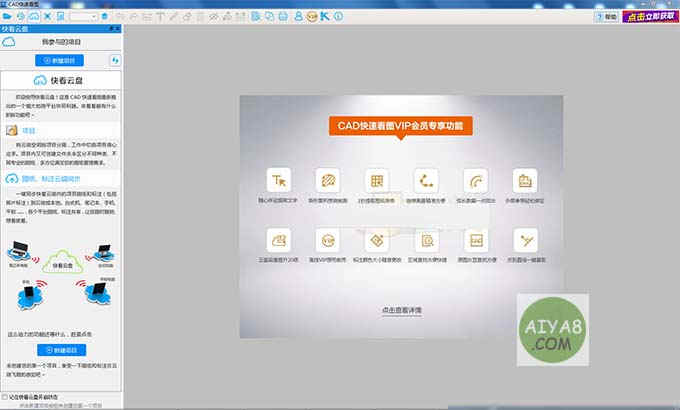Select the diamond annotation-style VIP feature icon
The image size is (680, 410).
pos(377,240)
